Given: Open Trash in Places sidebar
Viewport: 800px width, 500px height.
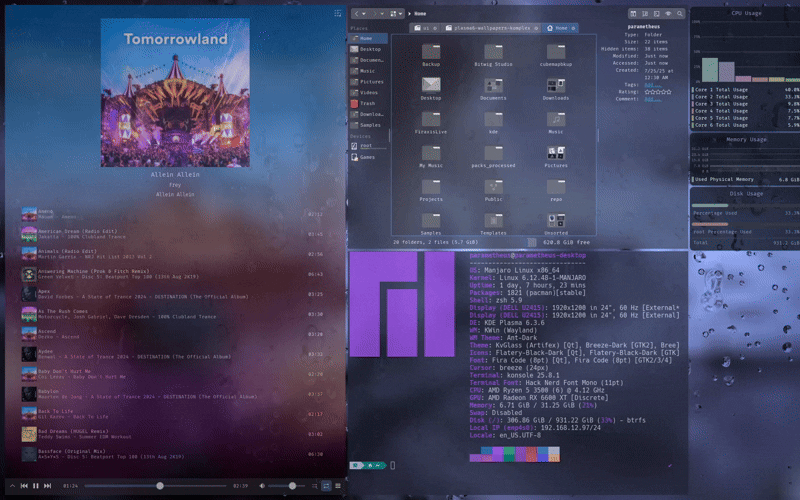Looking at the screenshot, I should 368,103.
